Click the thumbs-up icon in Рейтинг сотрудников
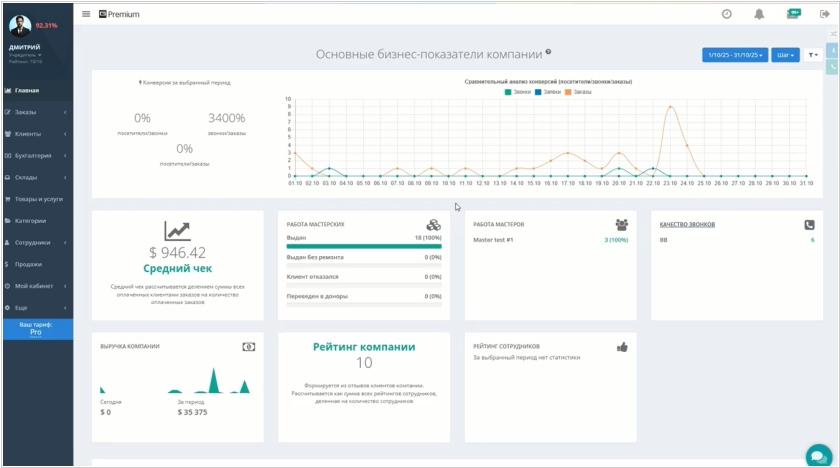840x468 pixels. click(x=622, y=347)
